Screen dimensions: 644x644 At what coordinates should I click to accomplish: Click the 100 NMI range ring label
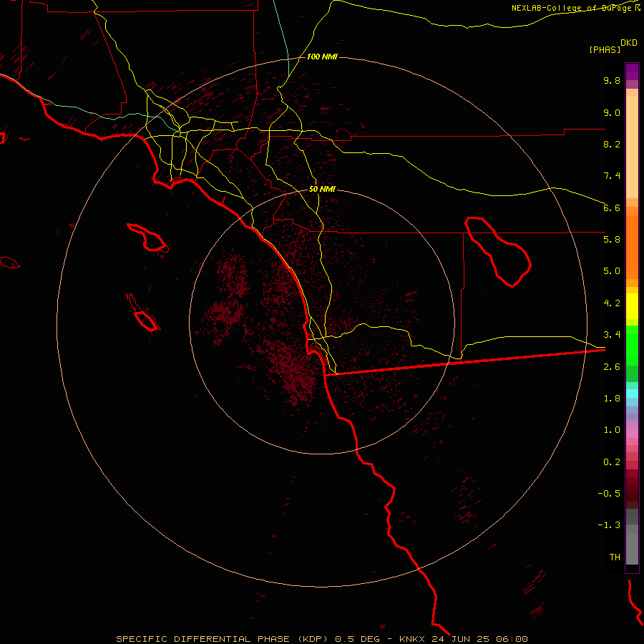pyautogui.click(x=322, y=57)
